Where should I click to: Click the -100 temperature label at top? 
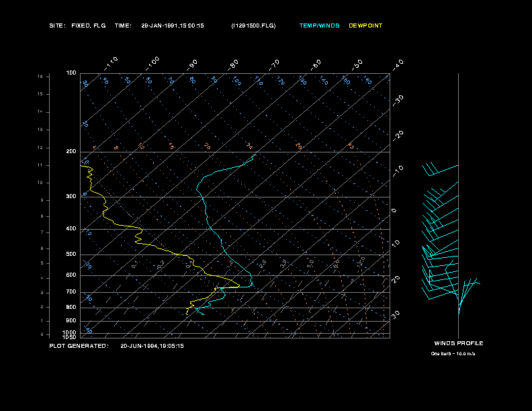pyautogui.click(x=152, y=64)
